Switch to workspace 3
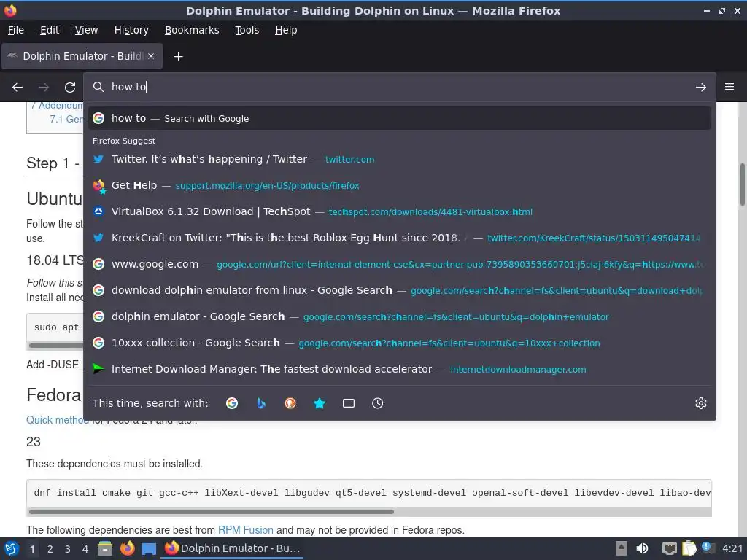This screenshot has width=747, height=560. 68,549
